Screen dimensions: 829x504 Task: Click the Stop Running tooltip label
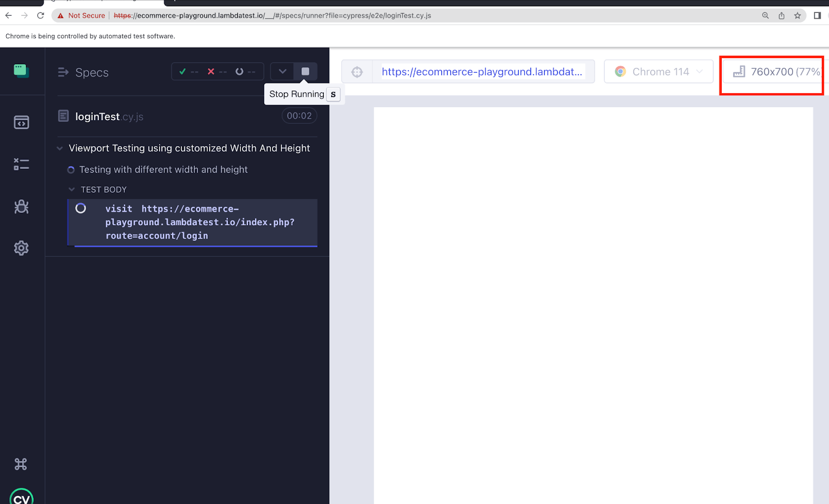click(x=296, y=94)
